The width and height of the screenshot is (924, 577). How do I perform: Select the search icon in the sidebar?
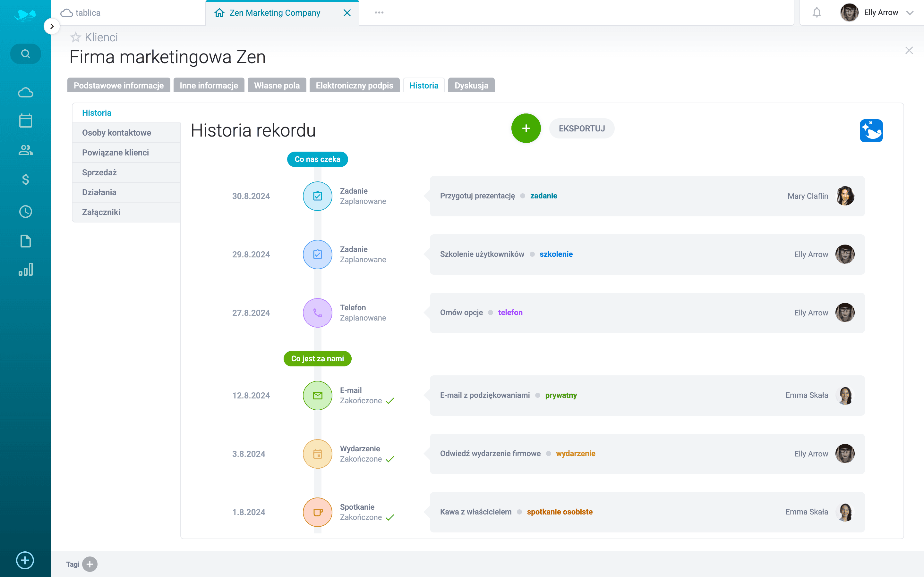[x=26, y=54]
